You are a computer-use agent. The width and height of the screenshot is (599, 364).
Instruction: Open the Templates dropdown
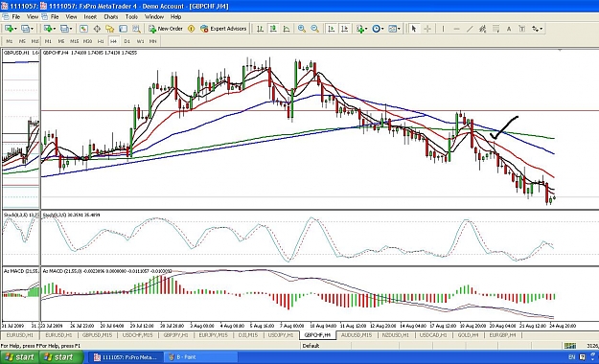pos(394,29)
